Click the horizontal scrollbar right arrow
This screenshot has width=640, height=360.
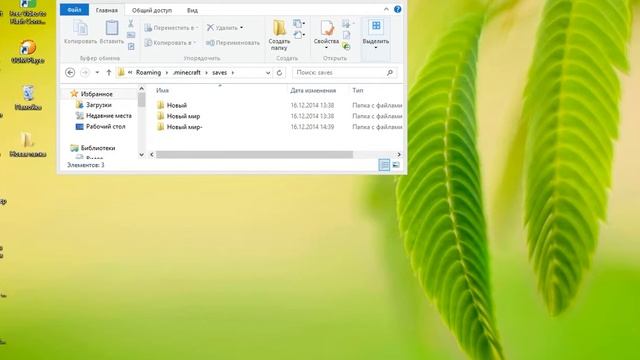[x=399, y=155]
